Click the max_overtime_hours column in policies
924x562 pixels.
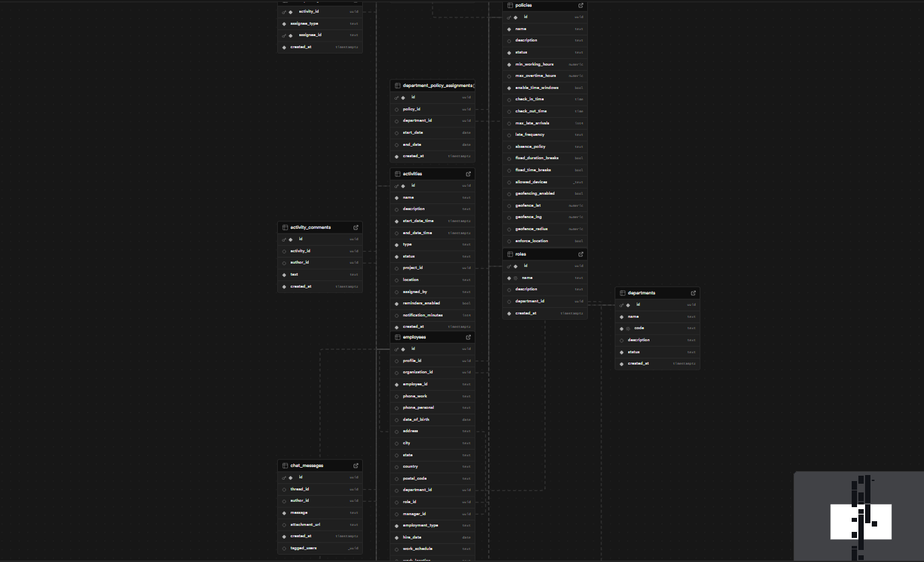tap(545, 76)
